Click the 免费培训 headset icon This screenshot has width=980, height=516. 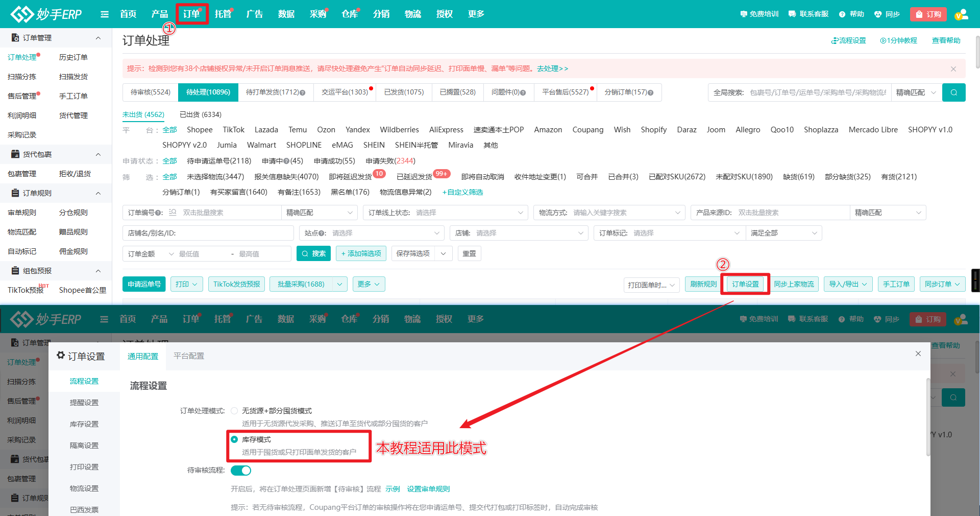[x=743, y=14]
